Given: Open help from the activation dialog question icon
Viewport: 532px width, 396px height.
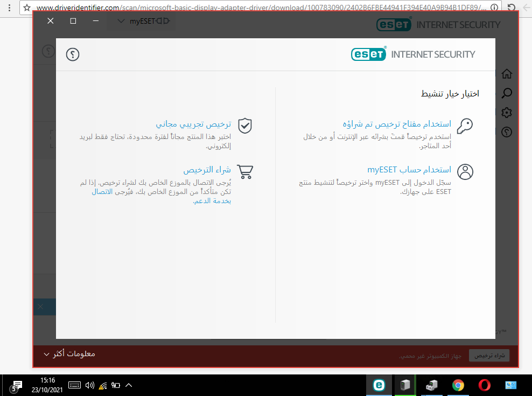Looking at the screenshot, I should (73, 54).
